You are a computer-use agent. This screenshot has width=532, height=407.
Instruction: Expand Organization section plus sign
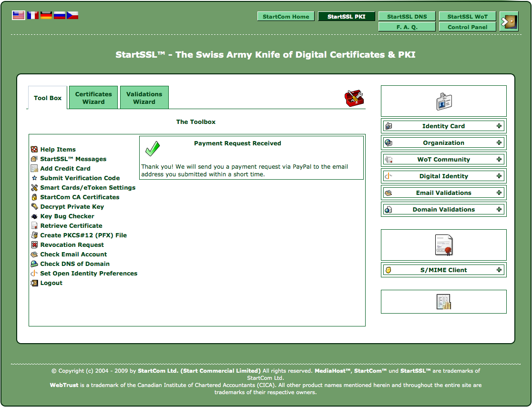click(499, 142)
